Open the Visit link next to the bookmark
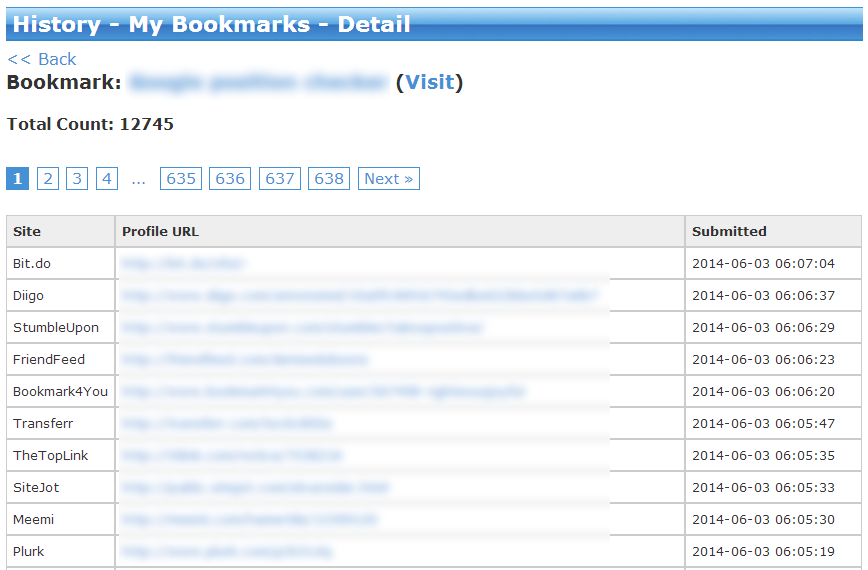Screen dimensions: 868x570 430,82
